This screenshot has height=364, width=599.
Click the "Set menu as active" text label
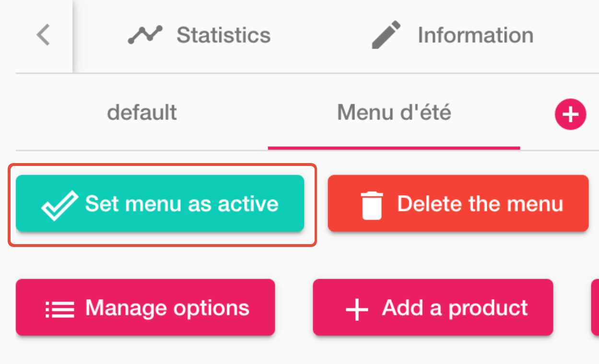(182, 204)
